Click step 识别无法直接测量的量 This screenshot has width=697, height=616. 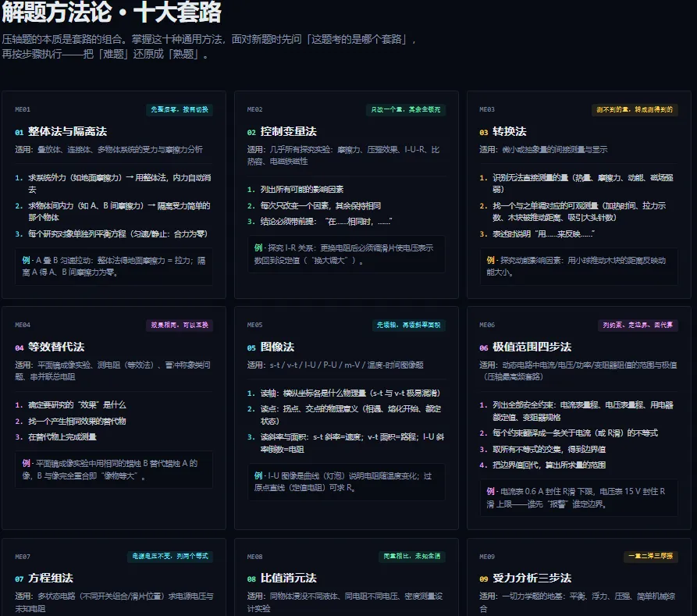pyautogui.click(x=577, y=183)
